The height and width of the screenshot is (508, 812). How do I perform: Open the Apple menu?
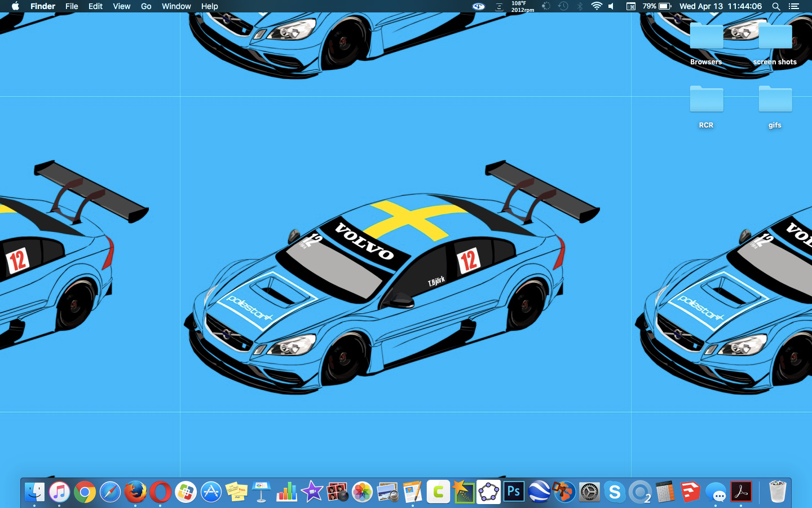pyautogui.click(x=15, y=6)
